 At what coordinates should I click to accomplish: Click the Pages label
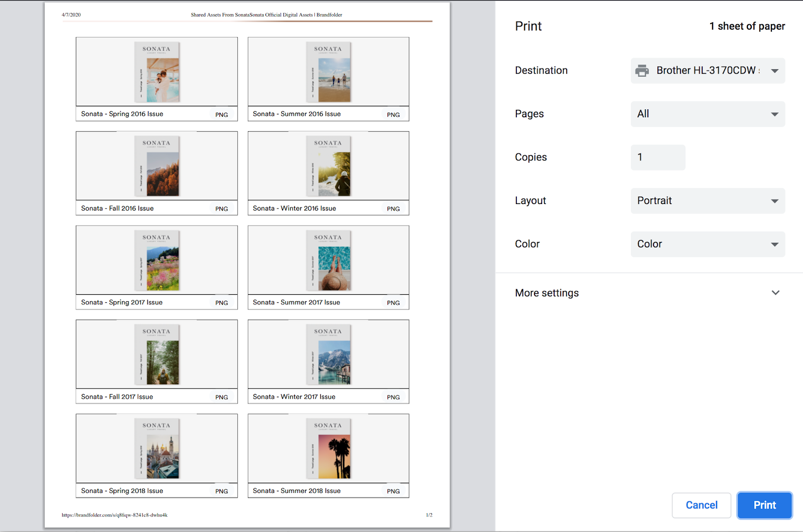(529, 114)
